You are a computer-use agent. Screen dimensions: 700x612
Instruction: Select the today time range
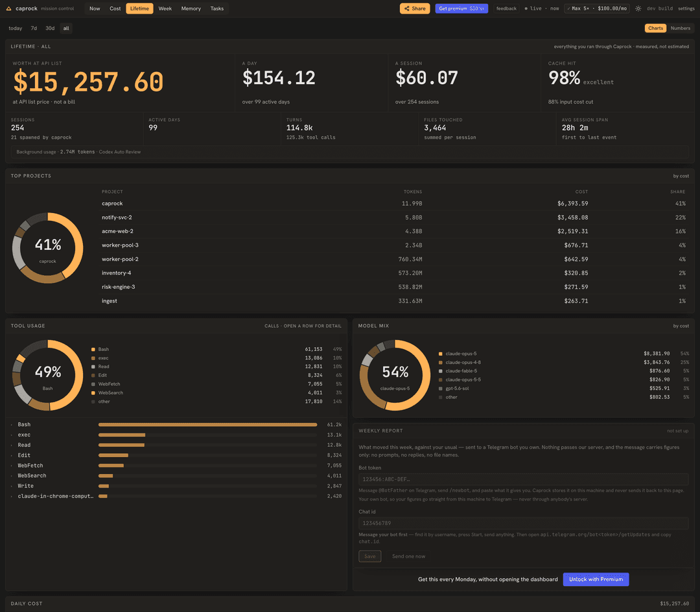[15, 28]
